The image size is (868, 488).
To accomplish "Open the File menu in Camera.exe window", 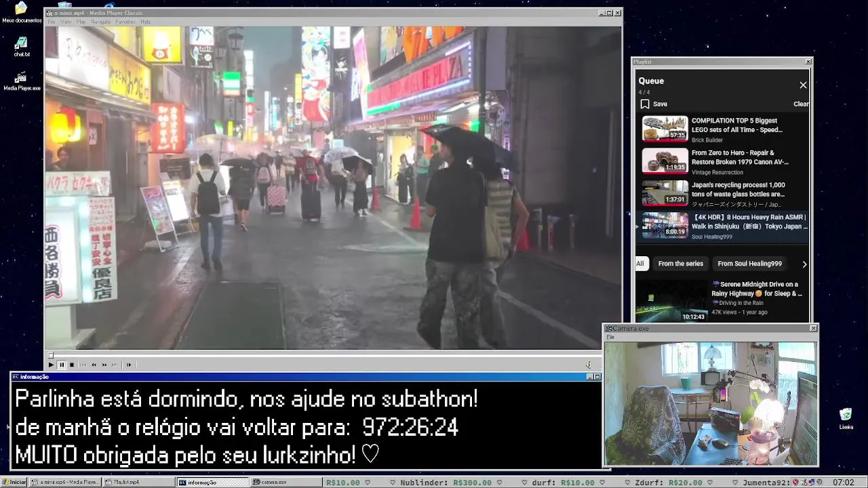I will coord(610,337).
